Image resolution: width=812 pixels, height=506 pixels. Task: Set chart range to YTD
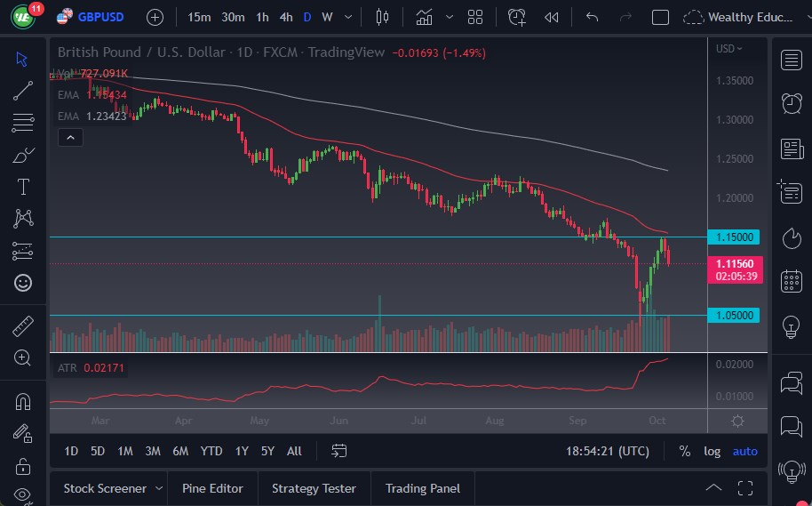pos(211,451)
